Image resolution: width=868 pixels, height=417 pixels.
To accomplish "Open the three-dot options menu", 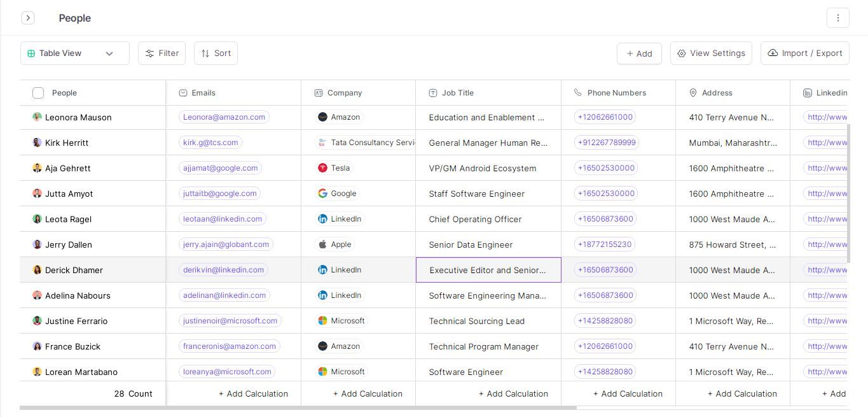I will coord(838,18).
